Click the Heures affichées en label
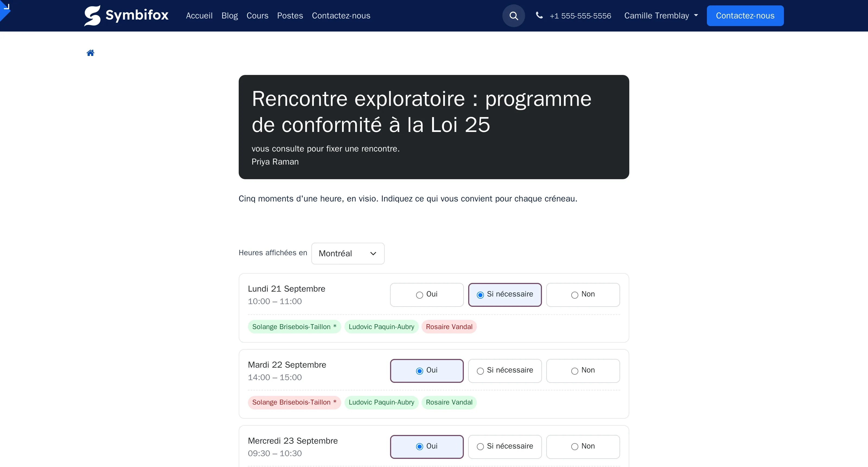Screen dimensions: 868x467 (273, 253)
